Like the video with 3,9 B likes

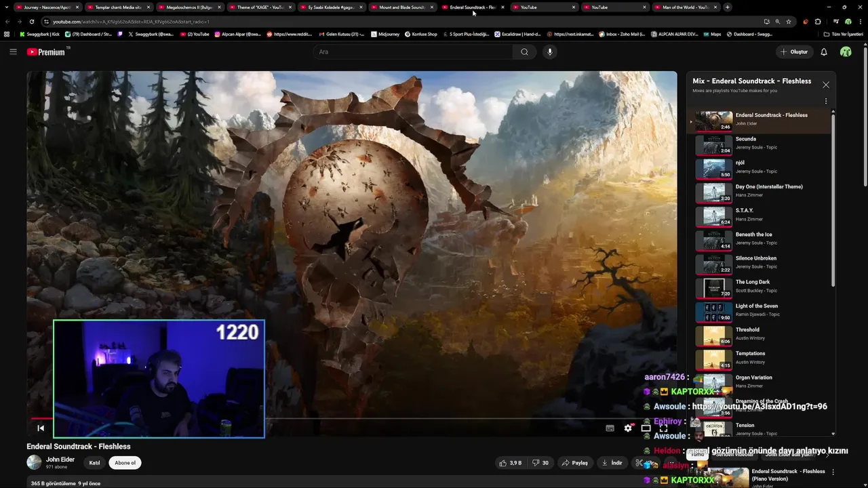pos(510,463)
